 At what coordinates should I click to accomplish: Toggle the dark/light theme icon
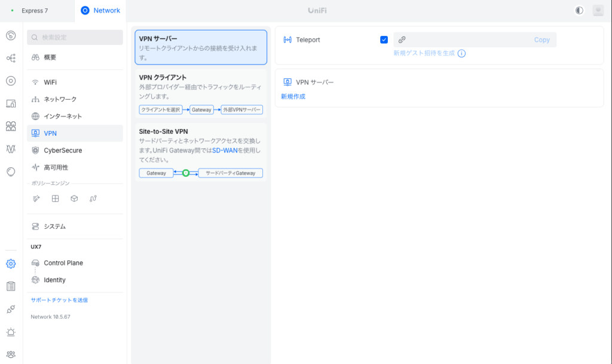[579, 11]
